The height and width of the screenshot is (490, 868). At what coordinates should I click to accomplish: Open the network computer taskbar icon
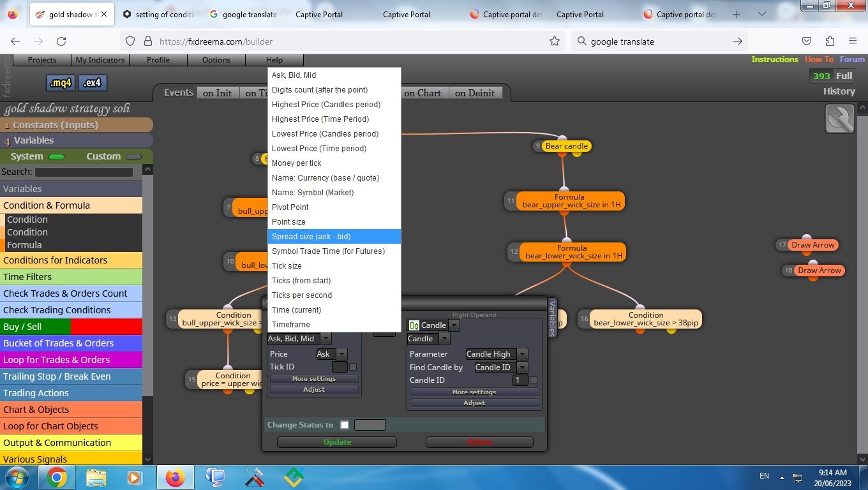coord(215,477)
